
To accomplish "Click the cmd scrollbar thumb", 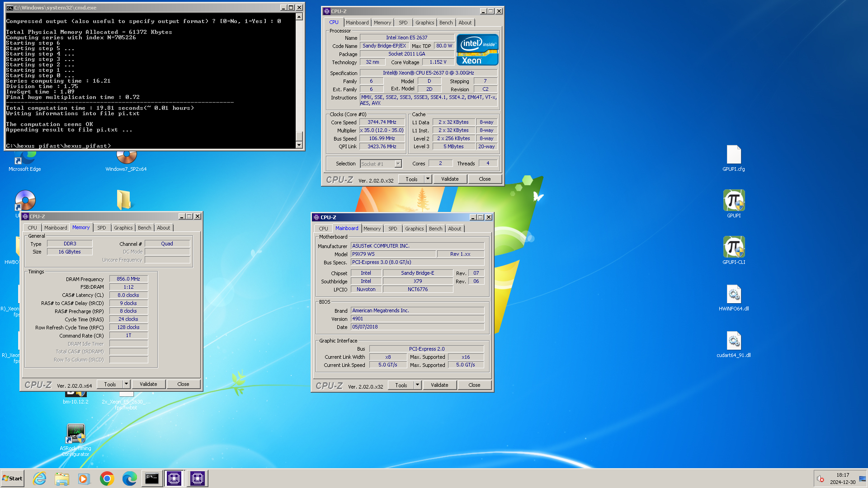I will coord(299,136).
